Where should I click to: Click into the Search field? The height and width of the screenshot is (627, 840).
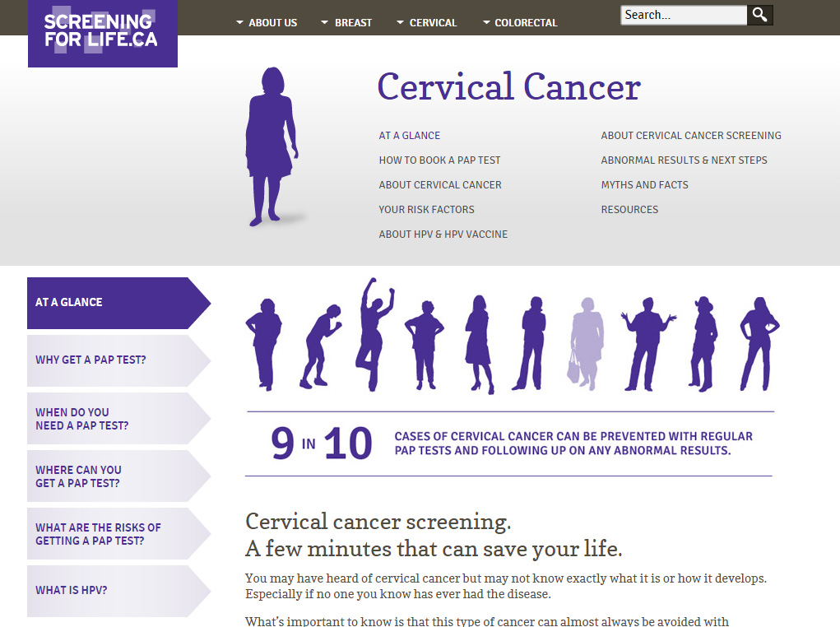point(684,15)
